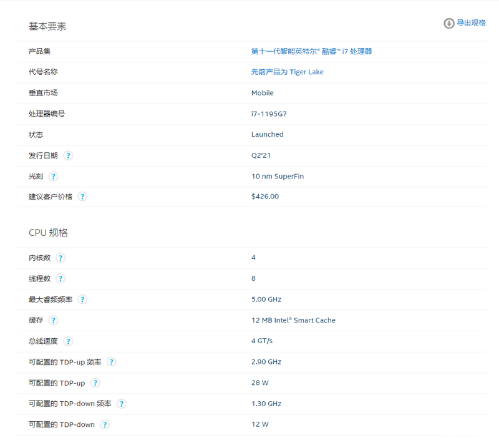
Task: Show help for 内核数
Action: pyautogui.click(x=61, y=258)
